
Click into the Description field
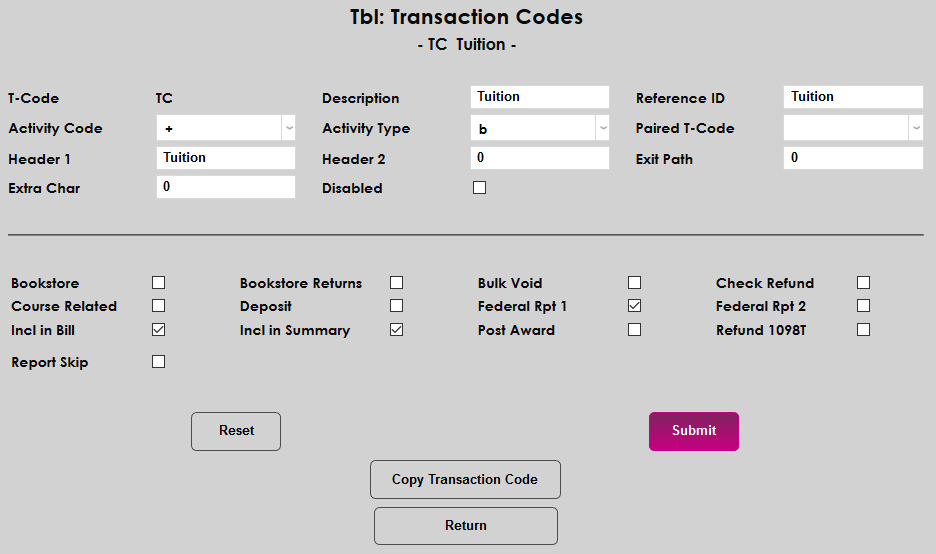[x=539, y=97]
